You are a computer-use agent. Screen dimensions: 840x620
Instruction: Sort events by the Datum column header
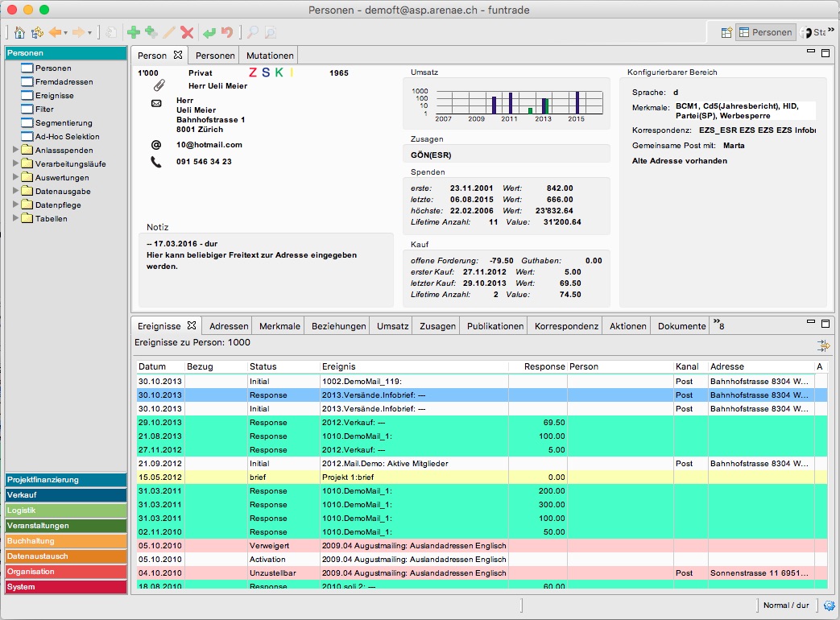coord(151,366)
